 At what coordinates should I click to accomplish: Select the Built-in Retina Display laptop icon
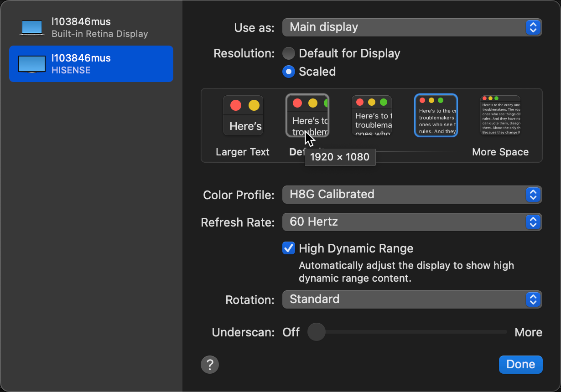click(x=31, y=27)
